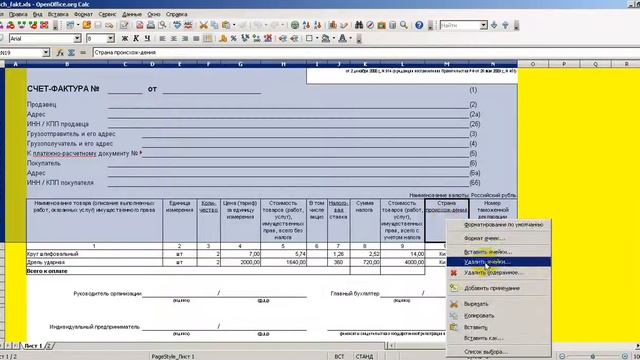The width and height of the screenshot is (640, 360).
Task: Choose Вырезать in context menu
Action: click(499, 304)
